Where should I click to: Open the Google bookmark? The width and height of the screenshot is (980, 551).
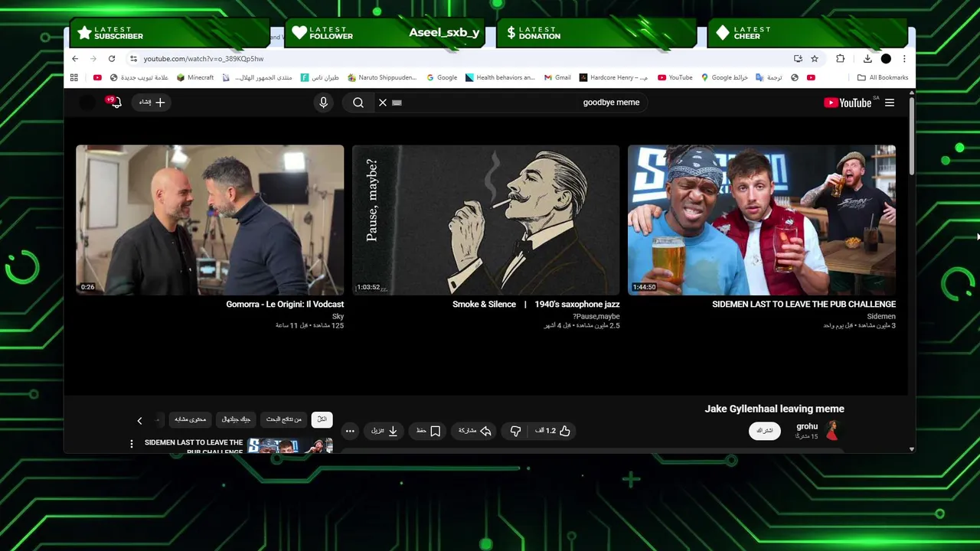click(x=442, y=77)
